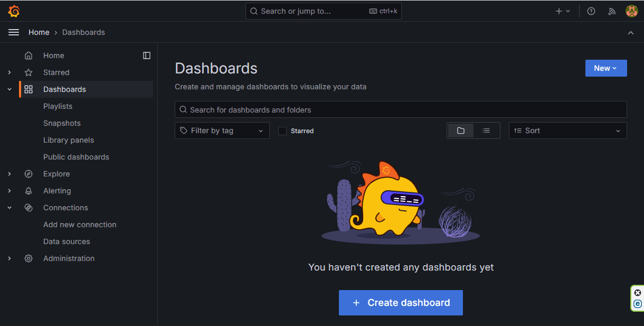Open the help question mark icon
Viewport: 644px width, 326px height.
pos(591,11)
